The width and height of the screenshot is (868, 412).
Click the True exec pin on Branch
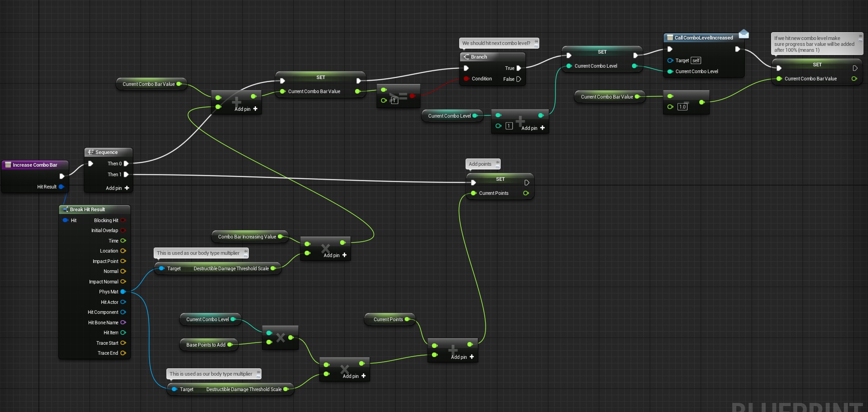click(519, 68)
